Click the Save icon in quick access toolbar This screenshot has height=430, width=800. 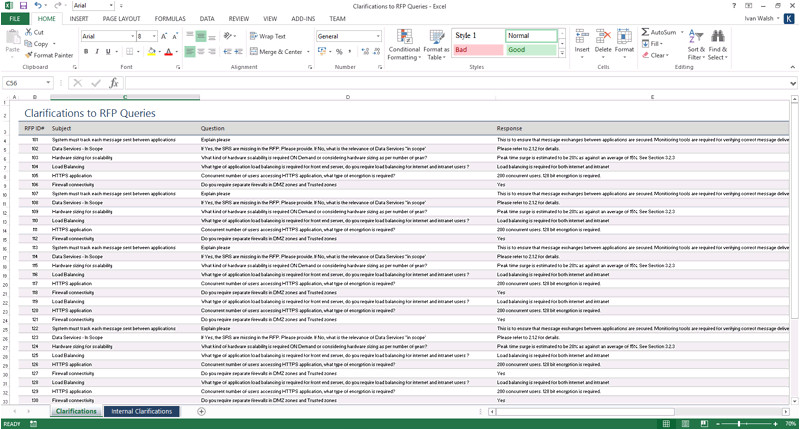(x=23, y=6)
